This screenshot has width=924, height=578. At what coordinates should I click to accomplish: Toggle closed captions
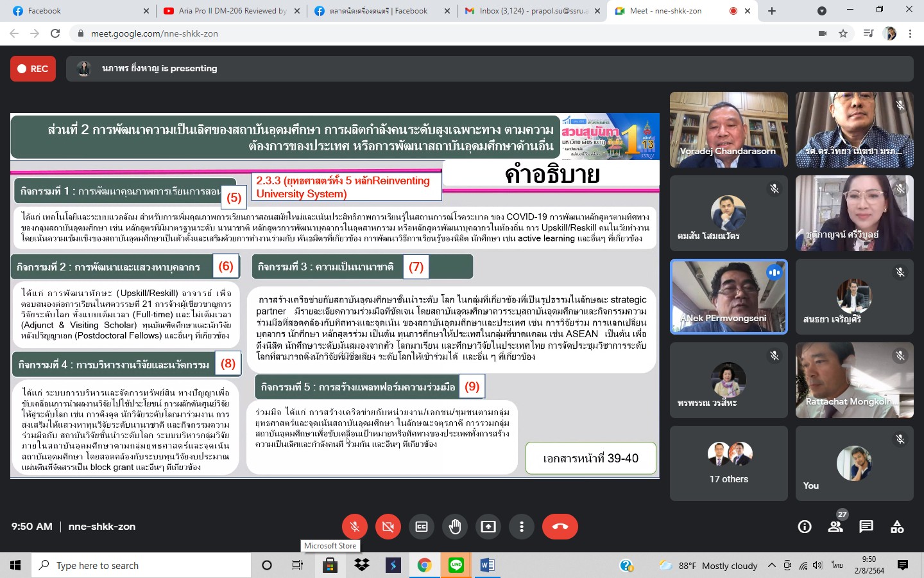point(422,527)
